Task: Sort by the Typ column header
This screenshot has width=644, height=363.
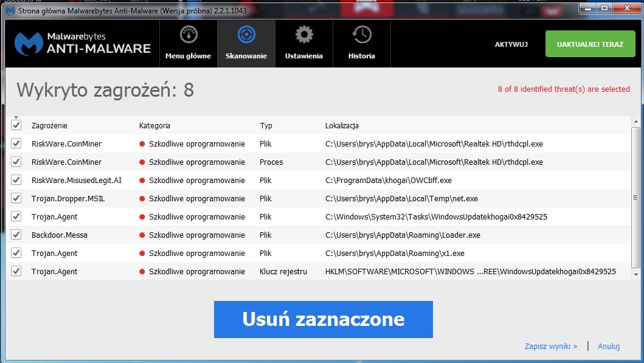Action: (266, 126)
